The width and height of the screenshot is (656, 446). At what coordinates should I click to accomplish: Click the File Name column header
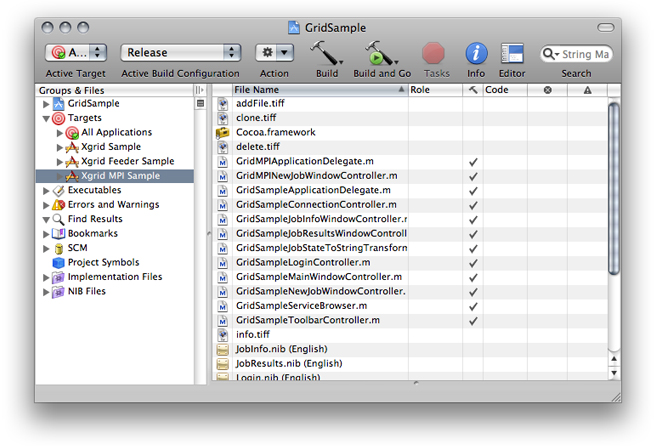(x=318, y=90)
